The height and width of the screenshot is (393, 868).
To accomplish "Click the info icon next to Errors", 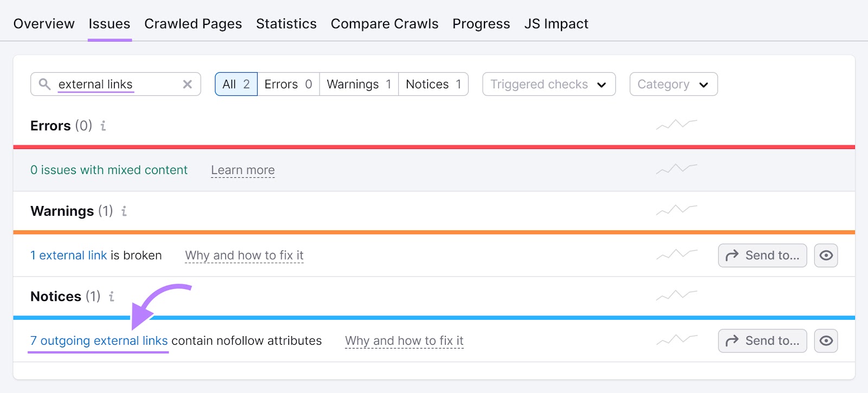I will (103, 126).
